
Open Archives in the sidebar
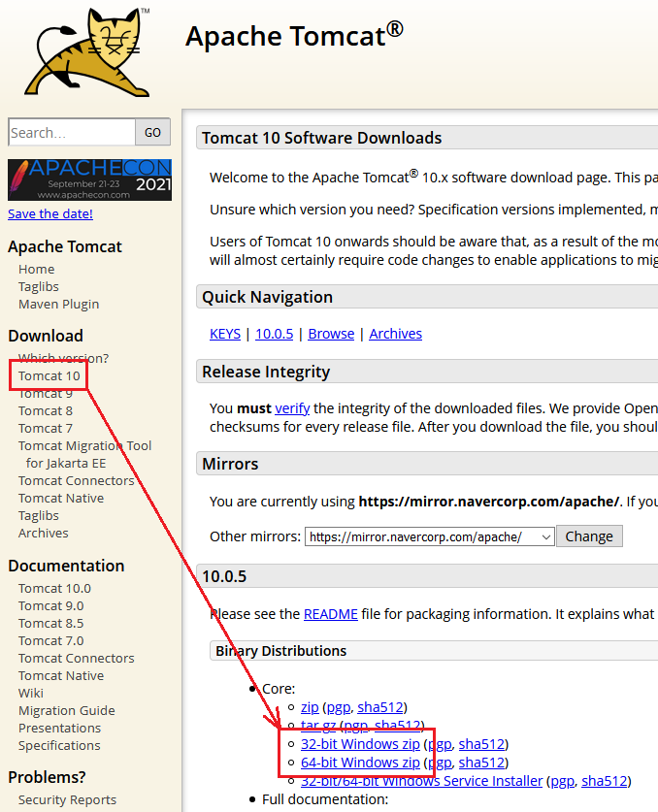43,533
